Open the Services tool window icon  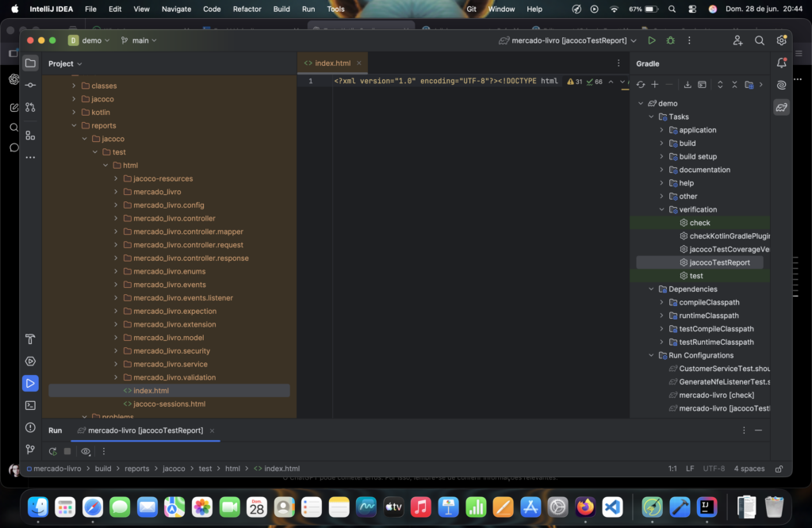(x=31, y=362)
